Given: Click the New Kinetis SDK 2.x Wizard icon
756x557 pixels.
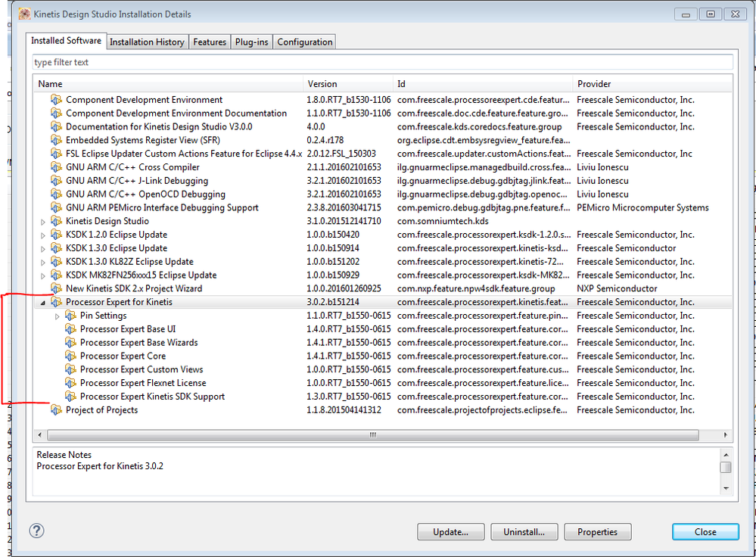Looking at the screenshot, I should [57, 289].
